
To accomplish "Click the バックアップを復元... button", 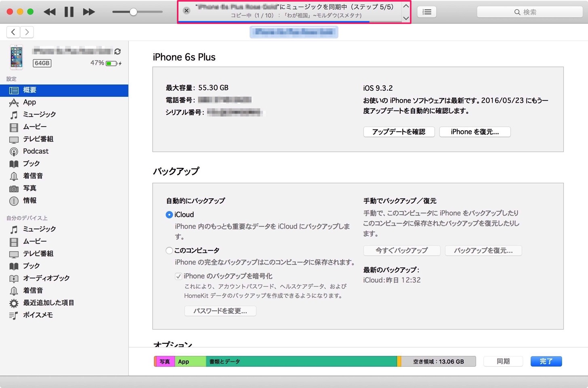I will click(x=483, y=250).
